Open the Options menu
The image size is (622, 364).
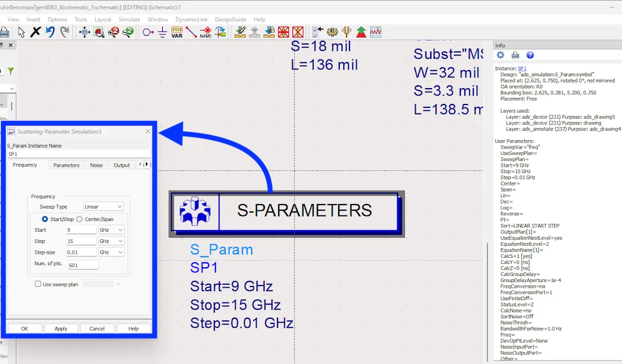(57, 19)
